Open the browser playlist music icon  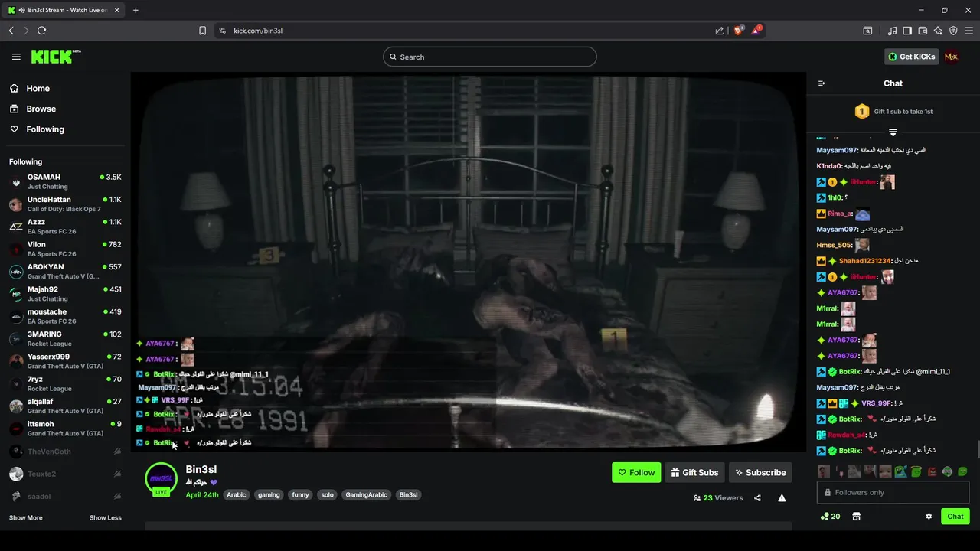pyautogui.click(x=893, y=31)
